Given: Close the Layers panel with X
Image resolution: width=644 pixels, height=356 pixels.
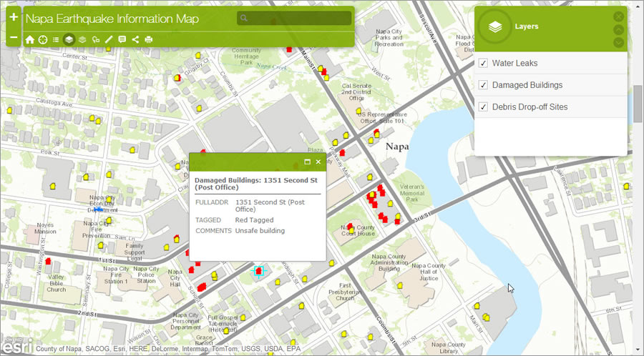Looking at the screenshot, I should coord(618,17).
